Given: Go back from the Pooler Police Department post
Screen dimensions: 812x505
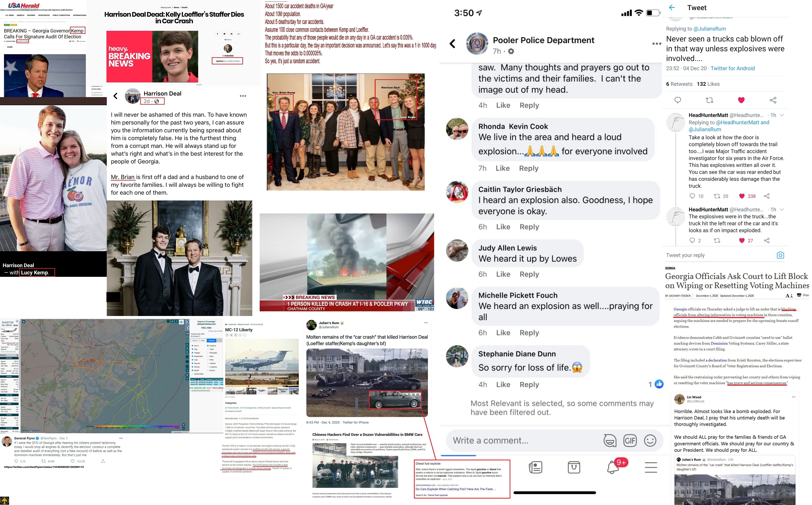Looking at the screenshot, I should point(452,44).
